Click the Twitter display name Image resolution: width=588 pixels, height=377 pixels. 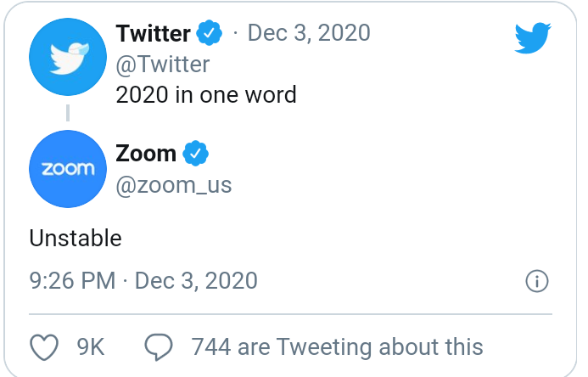coord(153,34)
